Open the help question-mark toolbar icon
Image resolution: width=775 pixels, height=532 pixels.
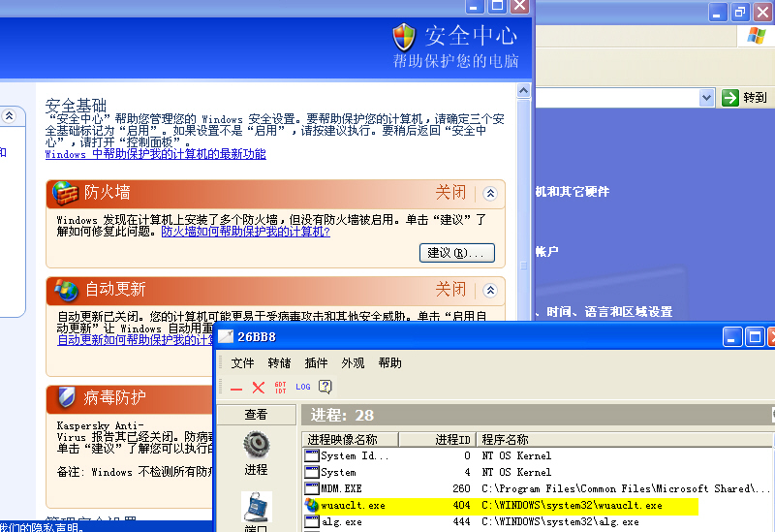point(325,387)
